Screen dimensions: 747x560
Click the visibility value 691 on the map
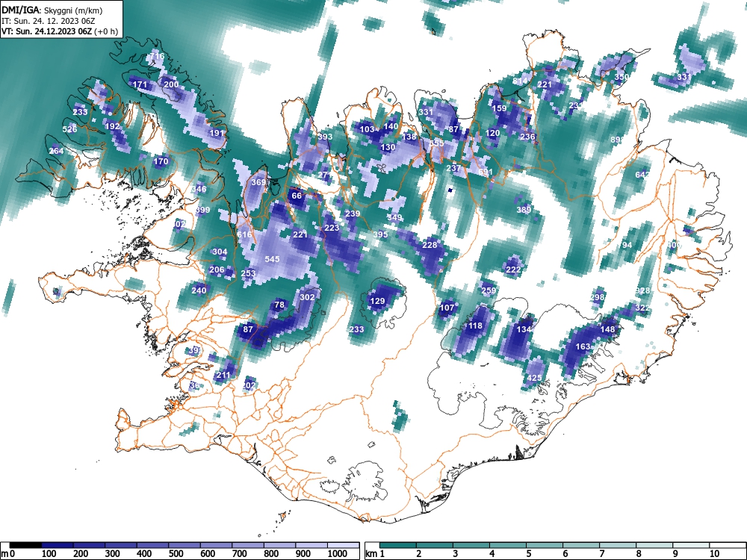(486, 172)
